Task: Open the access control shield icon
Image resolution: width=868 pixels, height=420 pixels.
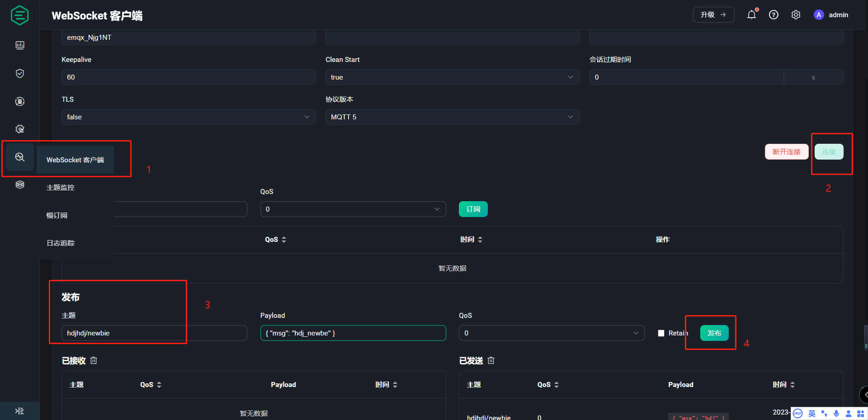Action: 20,73
